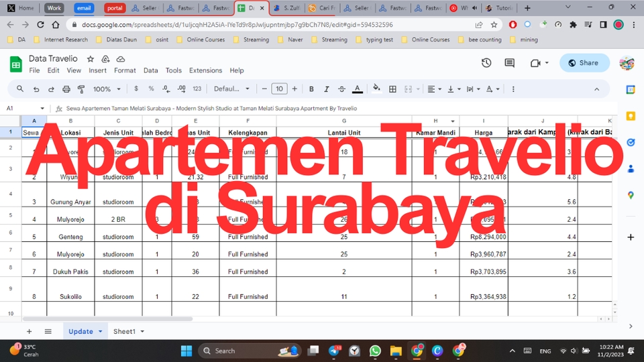Open the Format menu
644x362 pixels.
coord(125,70)
